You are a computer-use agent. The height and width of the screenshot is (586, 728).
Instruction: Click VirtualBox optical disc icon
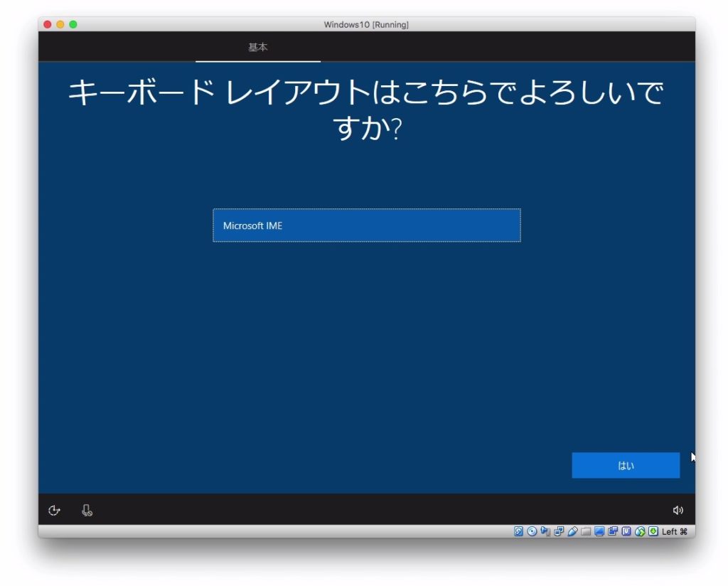(x=532, y=531)
